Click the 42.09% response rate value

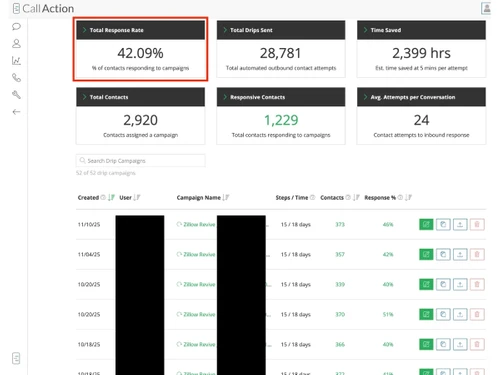click(x=140, y=53)
